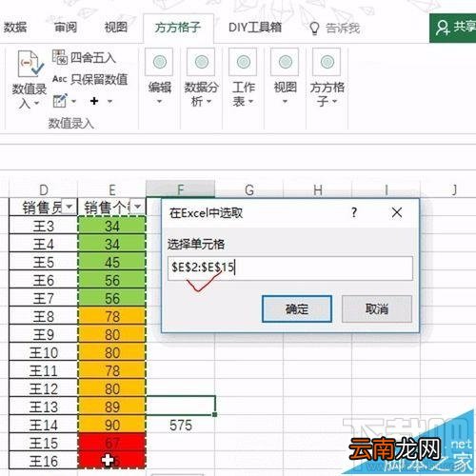
Task: Click the edit pencil icon in 数值录入 group
Action: coord(60,101)
